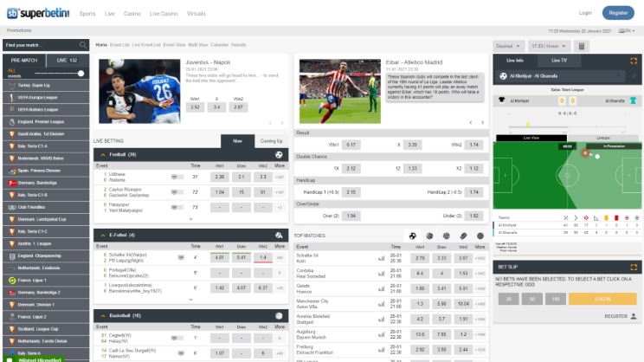
Task: Open the Promotions link
Action: (19, 30)
